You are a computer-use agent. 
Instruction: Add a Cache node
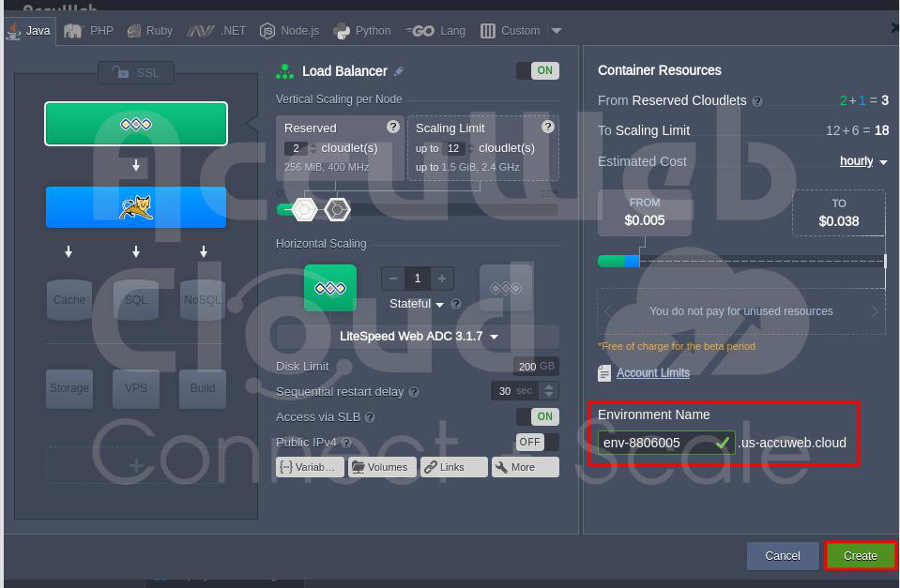pos(69,300)
